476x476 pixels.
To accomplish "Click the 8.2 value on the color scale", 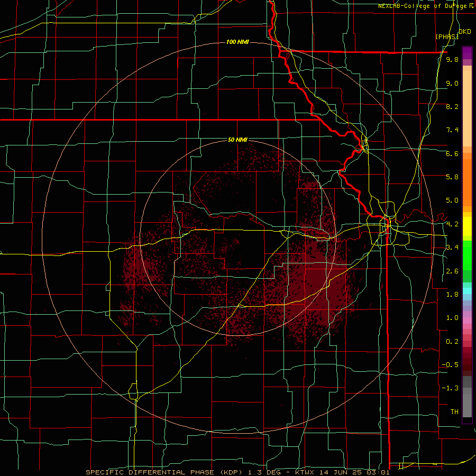I will coord(452,106).
